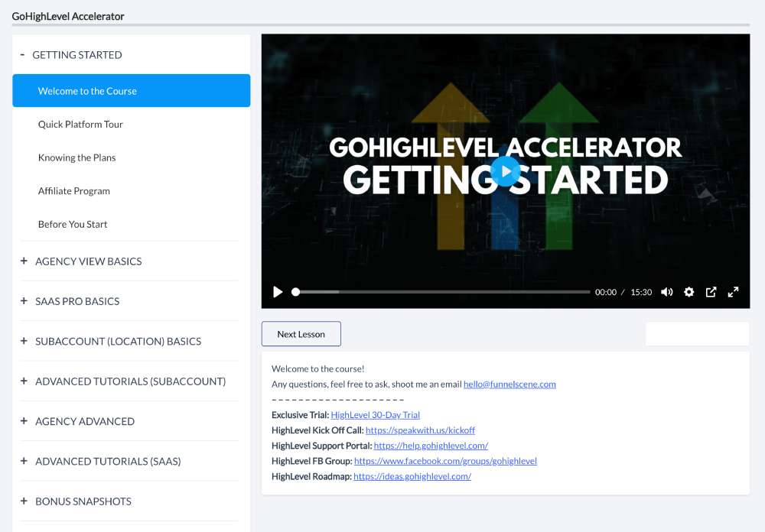The image size is (765, 532).
Task: Expand ADVANCED TUTORIALS (SAAS) section
Action: click(130, 461)
